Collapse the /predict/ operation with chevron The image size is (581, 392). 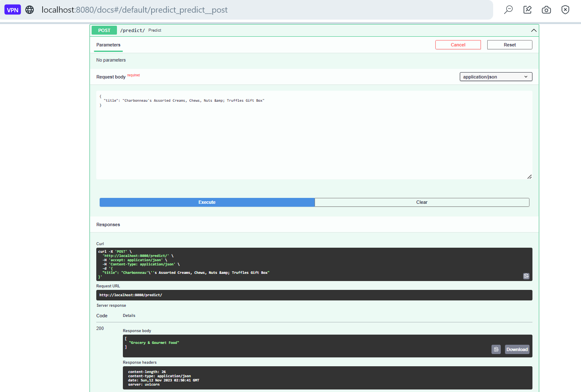click(534, 30)
